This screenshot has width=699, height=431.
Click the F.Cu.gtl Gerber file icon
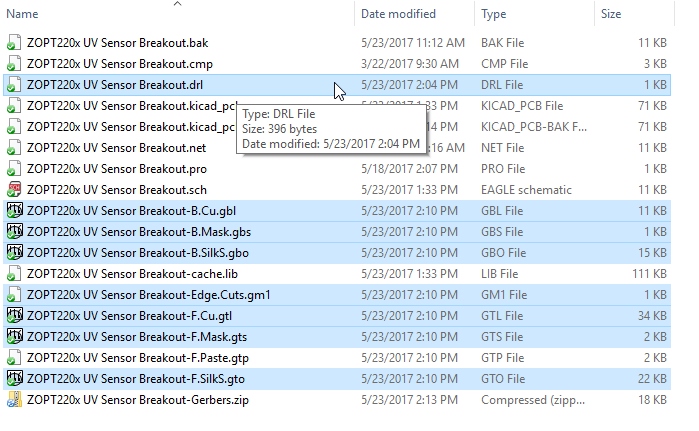(14, 316)
